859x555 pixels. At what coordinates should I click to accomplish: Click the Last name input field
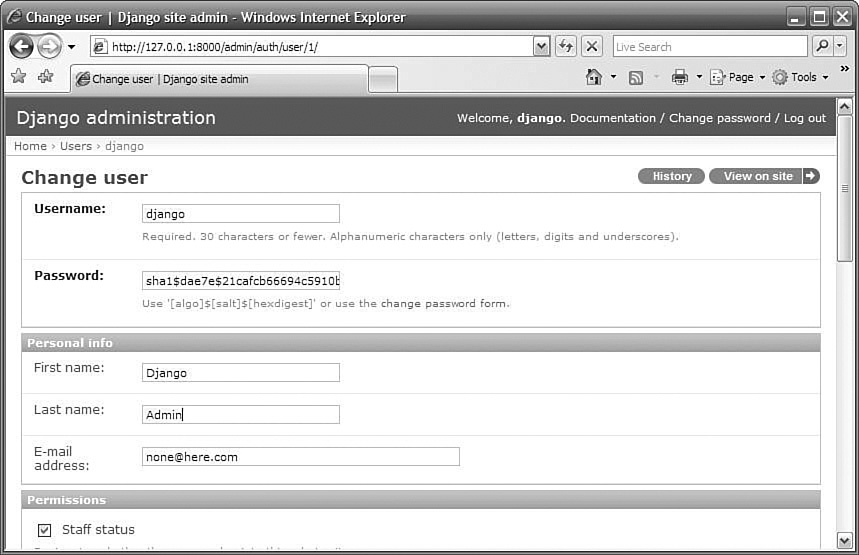[240, 414]
